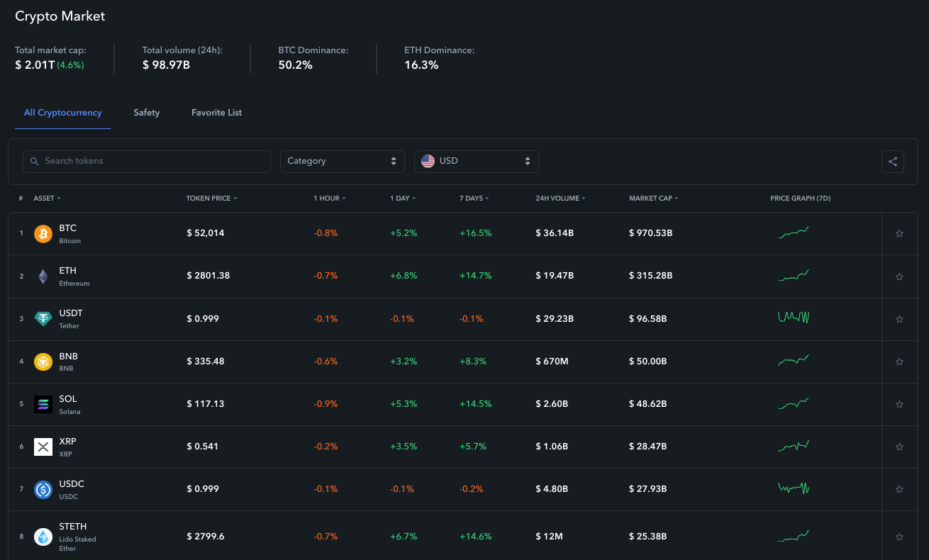Click the BNB token logo

pyautogui.click(x=43, y=362)
